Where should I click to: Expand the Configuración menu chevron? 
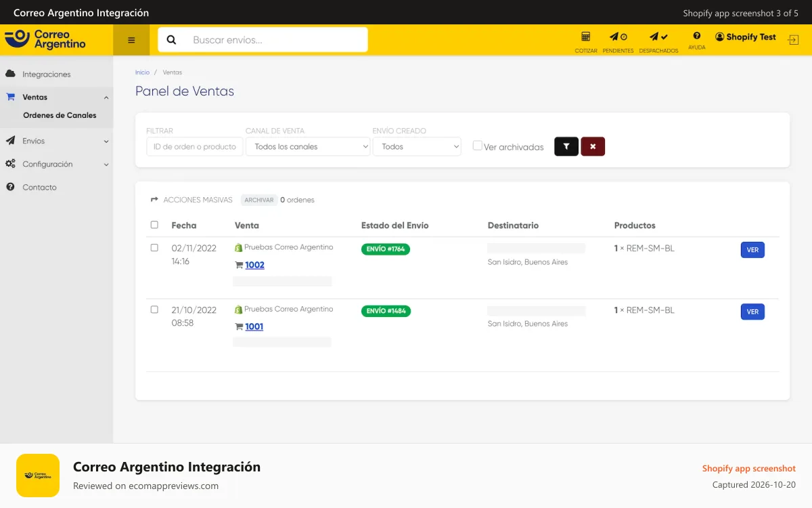click(x=106, y=165)
